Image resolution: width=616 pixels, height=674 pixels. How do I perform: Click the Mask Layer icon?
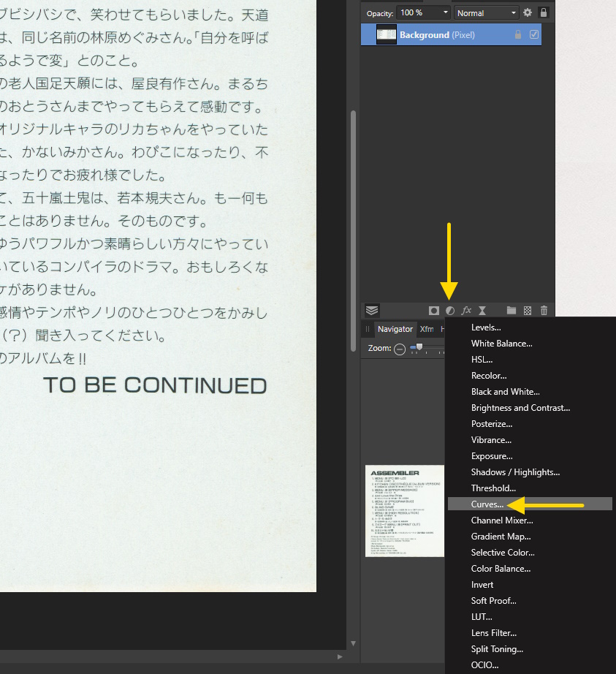pyautogui.click(x=434, y=311)
